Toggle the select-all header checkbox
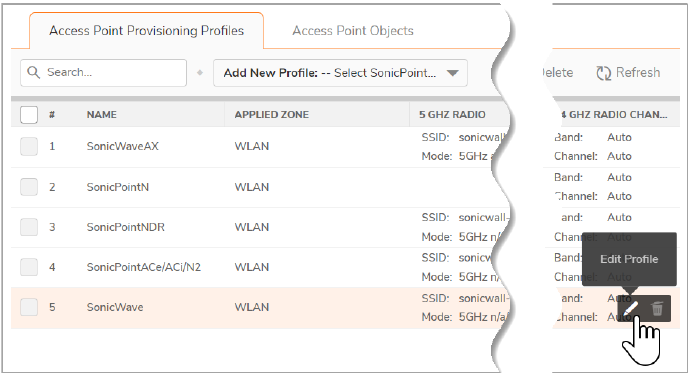The width and height of the screenshot is (691, 376). 29,115
